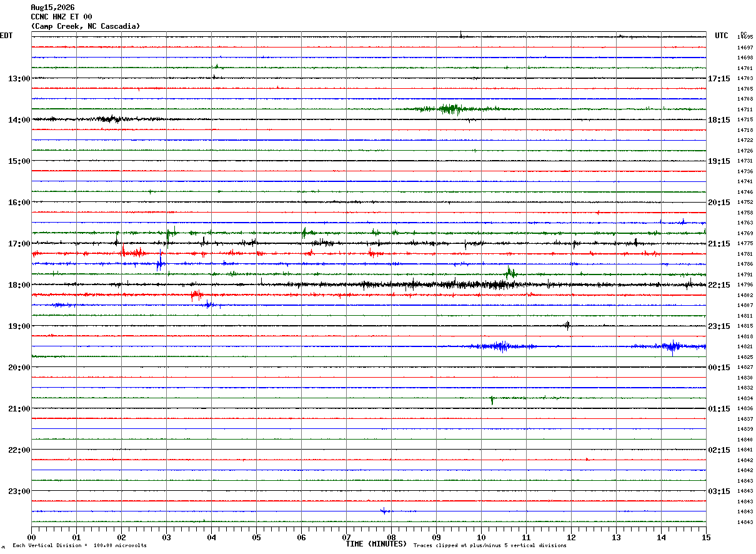The width and height of the screenshot is (756, 554).
Task: Select the 22:15 UTC time label
Action: 719,285
